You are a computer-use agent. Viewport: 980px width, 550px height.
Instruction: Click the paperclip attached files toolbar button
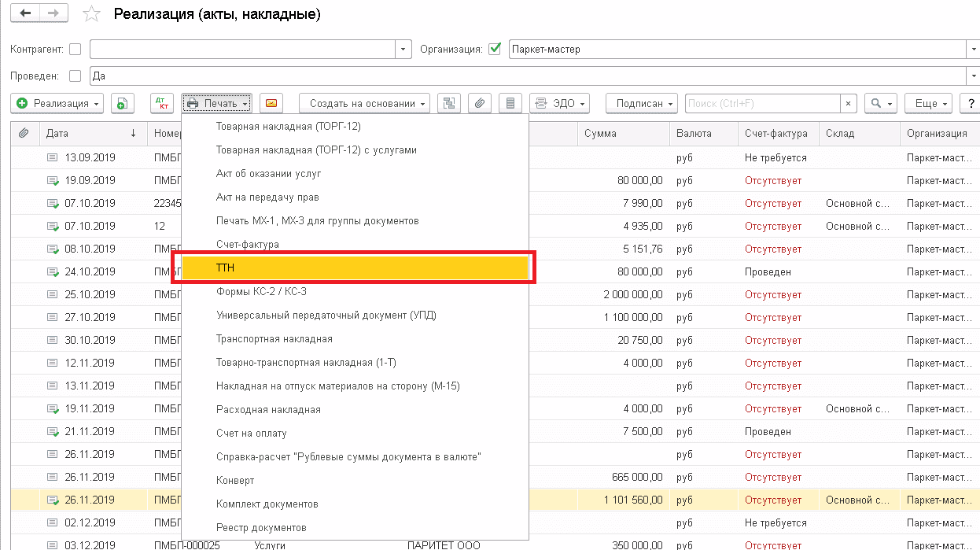click(480, 103)
